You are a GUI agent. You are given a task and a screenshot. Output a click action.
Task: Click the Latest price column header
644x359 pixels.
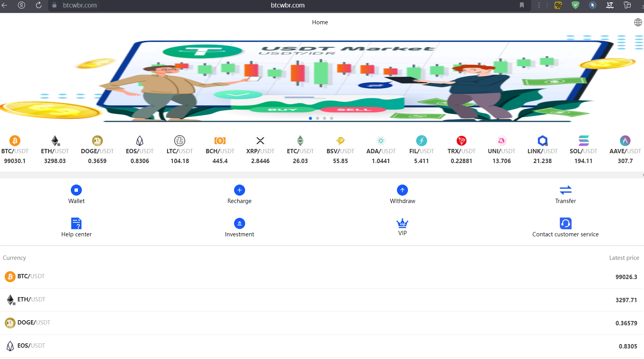point(624,258)
